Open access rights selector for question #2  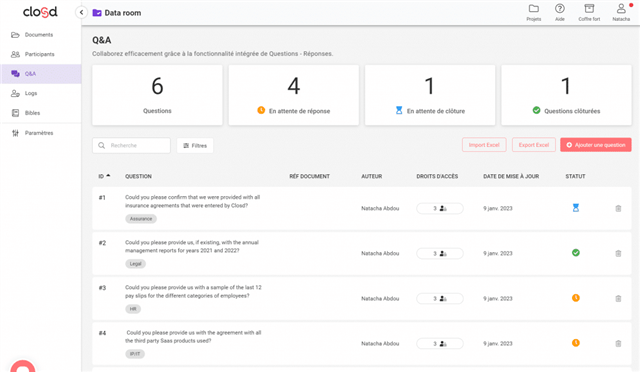coord(440,254)
